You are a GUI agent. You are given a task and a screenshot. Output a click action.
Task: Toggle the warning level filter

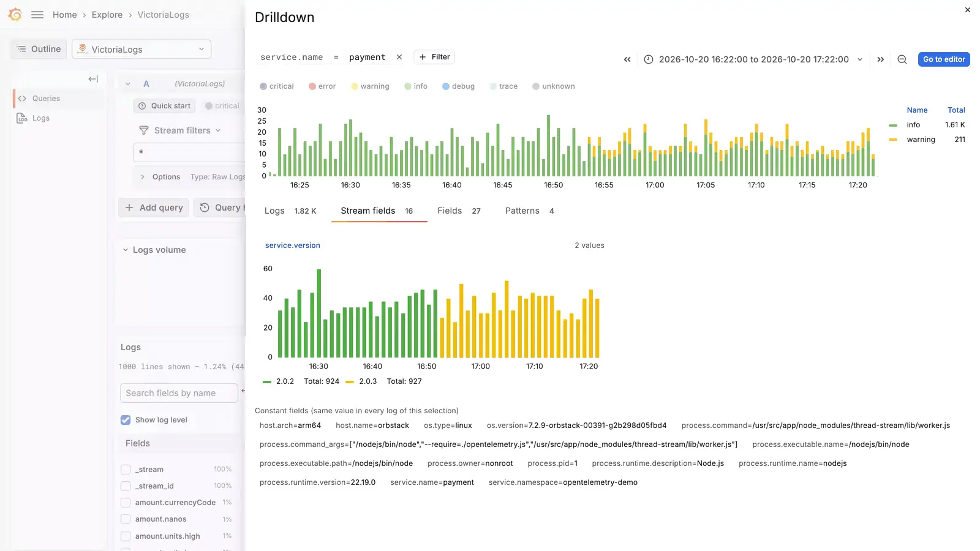pos(370,86)
